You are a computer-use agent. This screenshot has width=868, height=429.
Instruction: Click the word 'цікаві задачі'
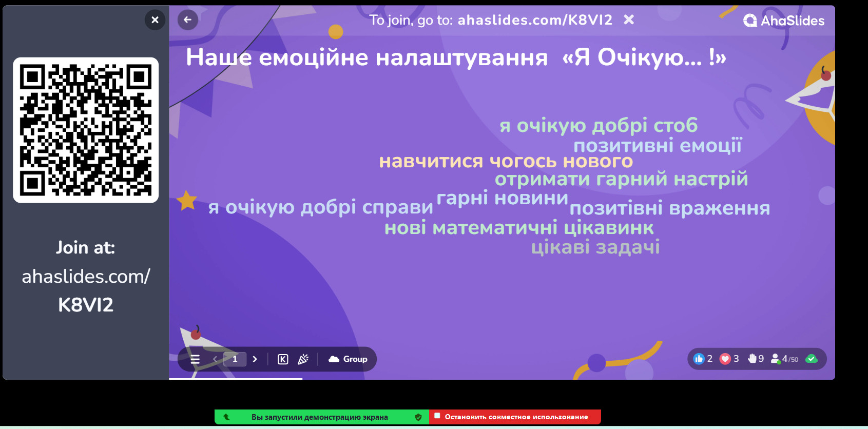click(595, 247)
